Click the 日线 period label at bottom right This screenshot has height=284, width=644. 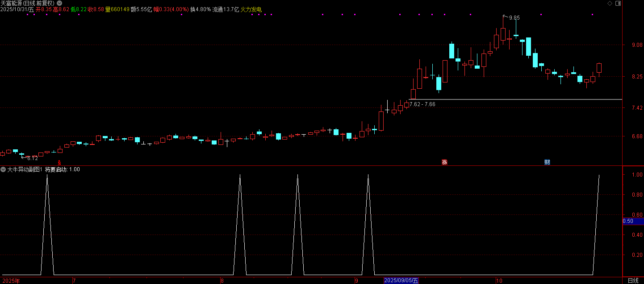(633, 280)
